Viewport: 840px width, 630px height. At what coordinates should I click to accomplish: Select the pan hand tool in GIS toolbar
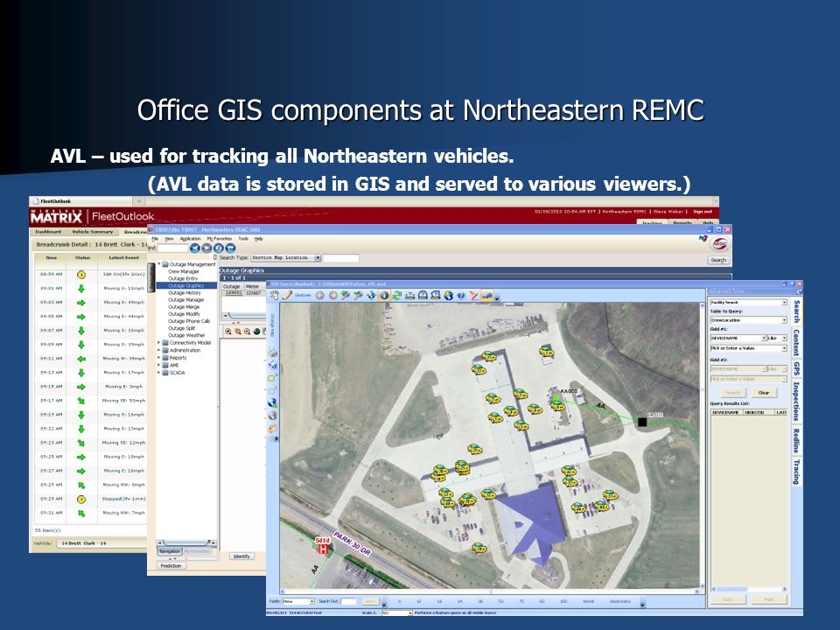click(275, 295)
